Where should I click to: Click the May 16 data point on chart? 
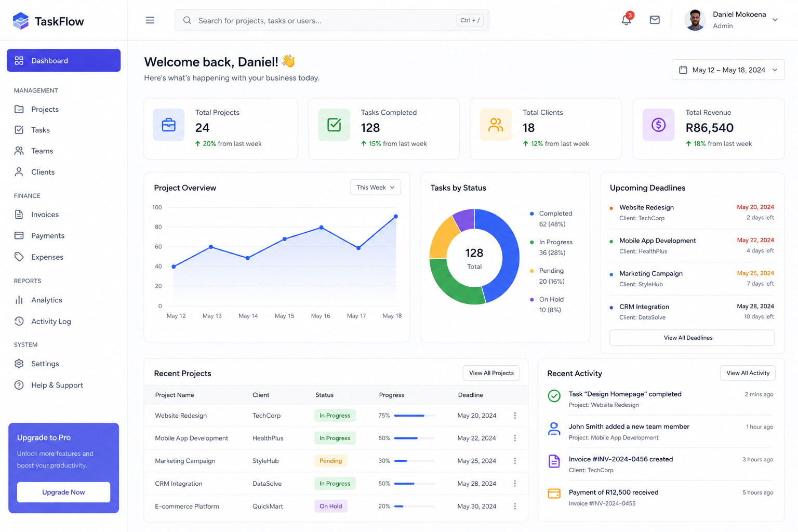(322, 228)
